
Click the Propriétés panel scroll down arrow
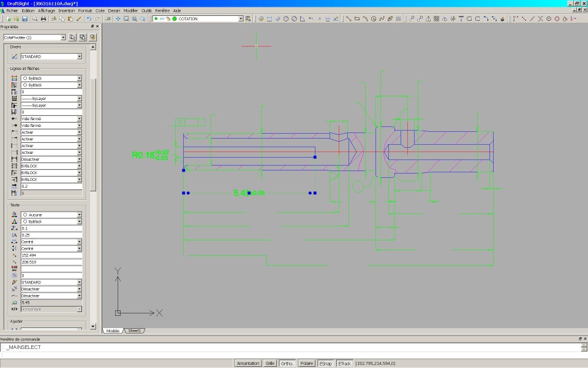tap(93, 327)
